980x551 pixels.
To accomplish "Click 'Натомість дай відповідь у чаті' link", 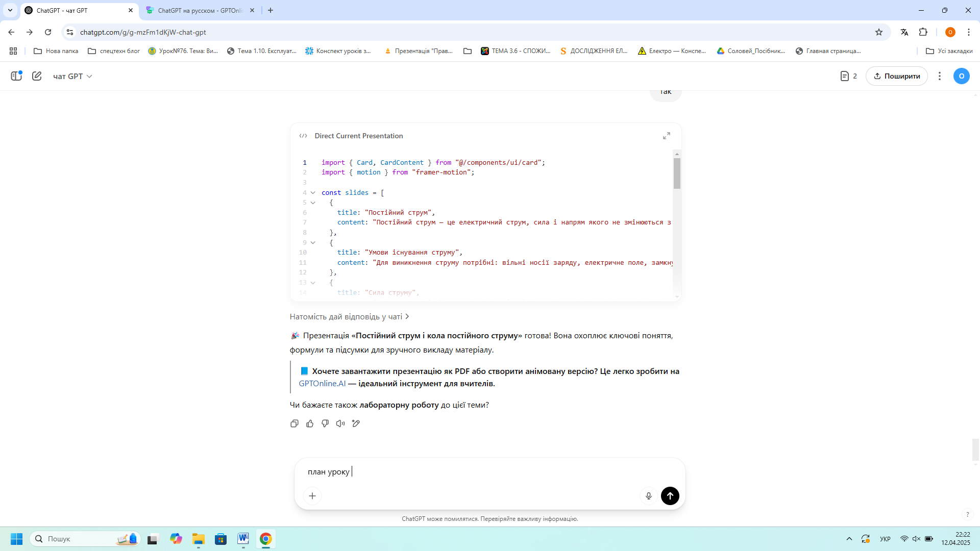I will coord(350,316).
